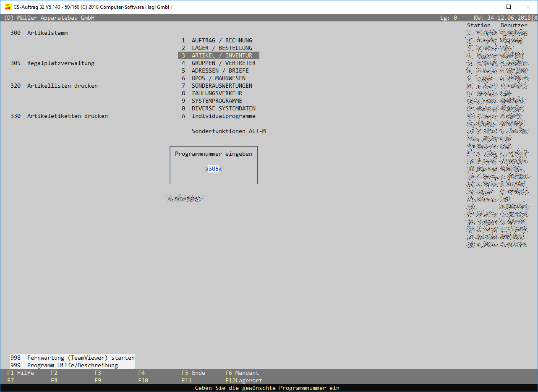Screen dimensions: 538x392
Task: Start 320 Artikellisten drucken
Action: coord(54,86)
